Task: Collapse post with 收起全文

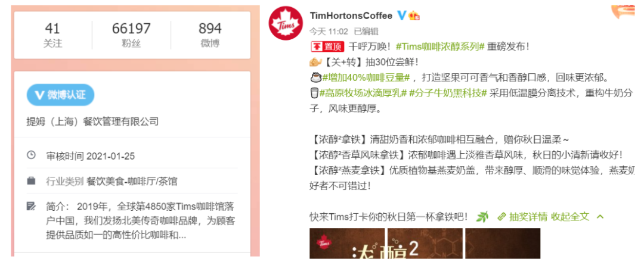Action: (570, 216)
